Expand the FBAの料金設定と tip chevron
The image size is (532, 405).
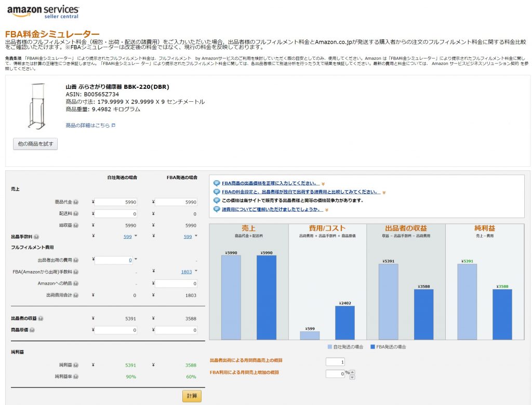384,193
